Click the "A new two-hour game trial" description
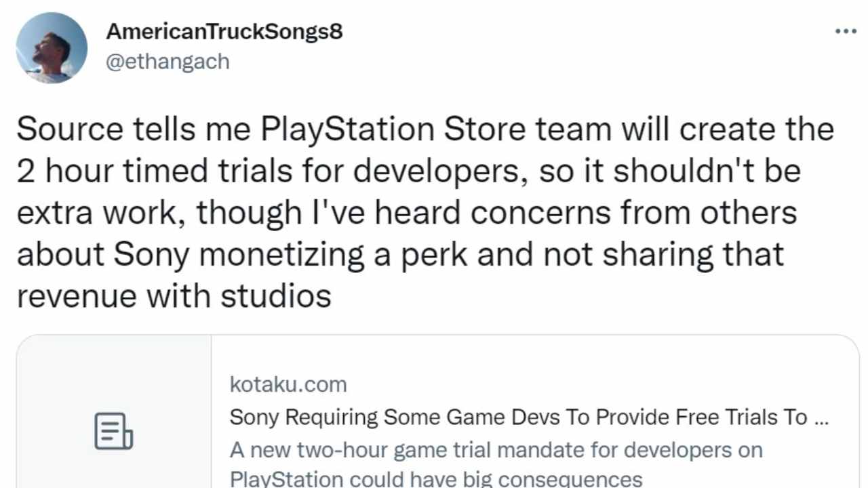Viewport: 868px width, 488px height. point(496,449)
